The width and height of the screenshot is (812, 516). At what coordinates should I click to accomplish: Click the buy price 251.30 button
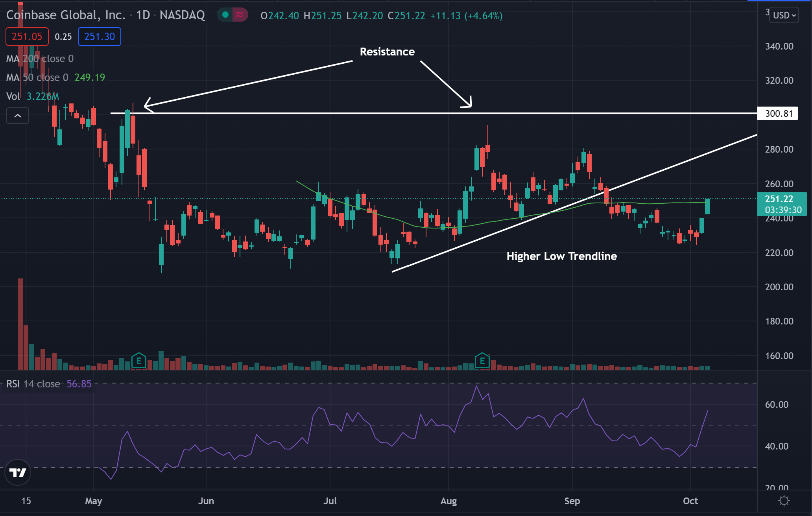pos(100,37)
